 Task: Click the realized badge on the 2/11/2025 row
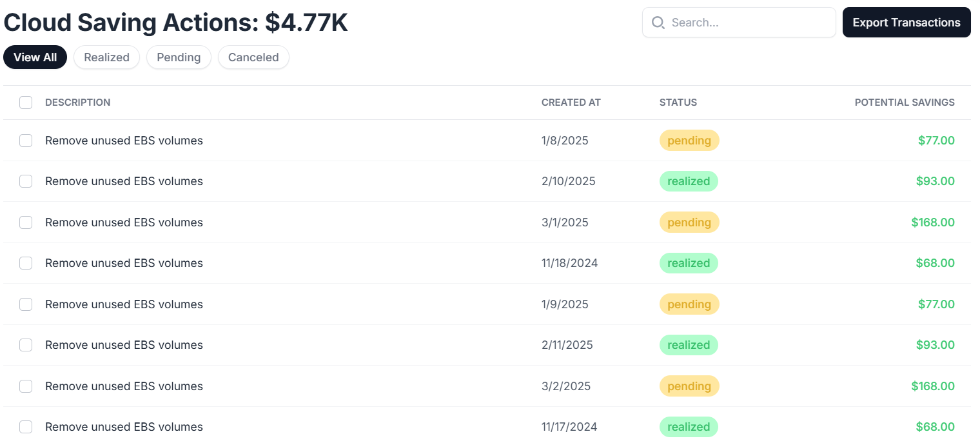tap(688, 345)
